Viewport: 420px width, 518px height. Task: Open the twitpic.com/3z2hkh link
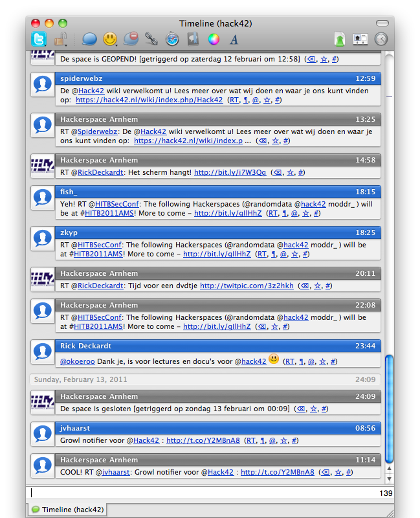247,286
